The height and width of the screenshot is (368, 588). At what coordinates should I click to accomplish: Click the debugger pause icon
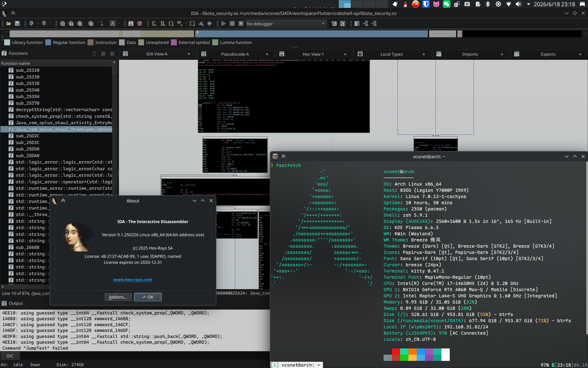(232, 24)
